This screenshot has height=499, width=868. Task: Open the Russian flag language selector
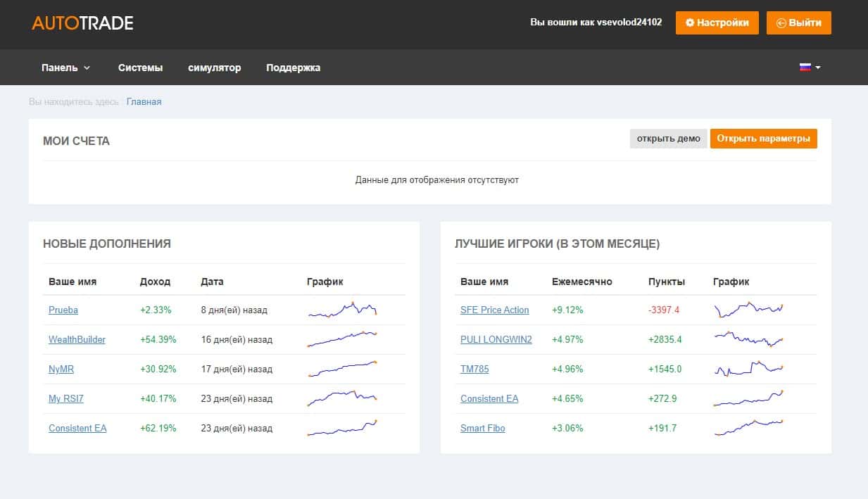click(x=810, y=68)
